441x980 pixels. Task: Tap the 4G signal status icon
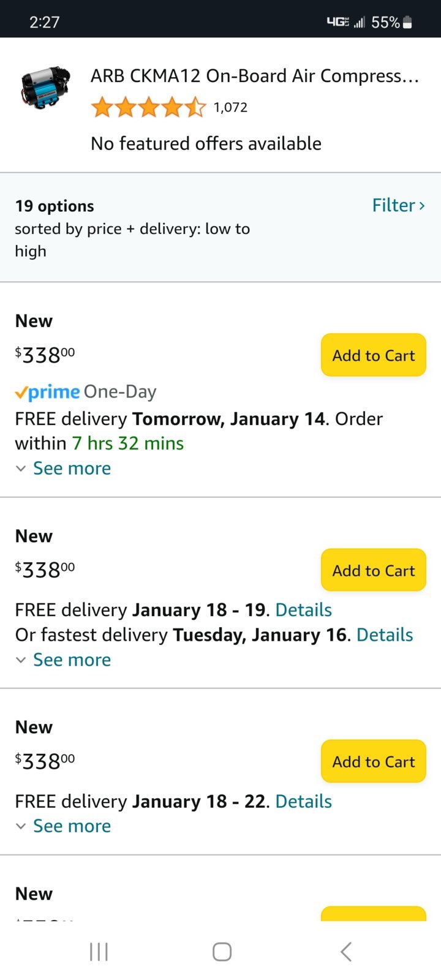point(337,22)
